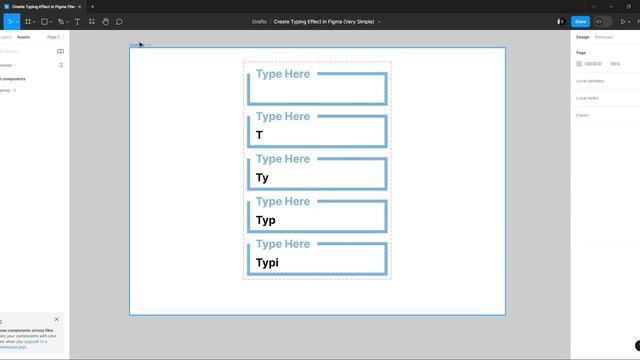Select the Move tool in the toolbar
Viewport: 640px width, 360px height.
[11, 22]
